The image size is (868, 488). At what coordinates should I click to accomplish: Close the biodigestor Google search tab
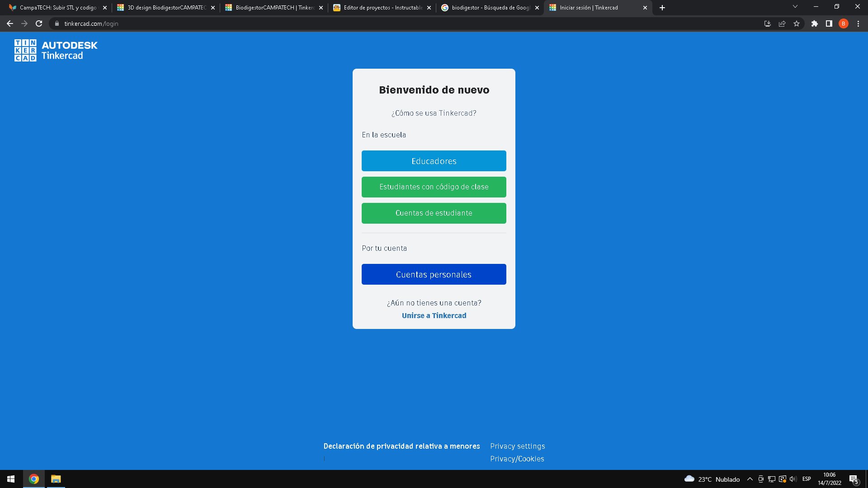(537, 8)
